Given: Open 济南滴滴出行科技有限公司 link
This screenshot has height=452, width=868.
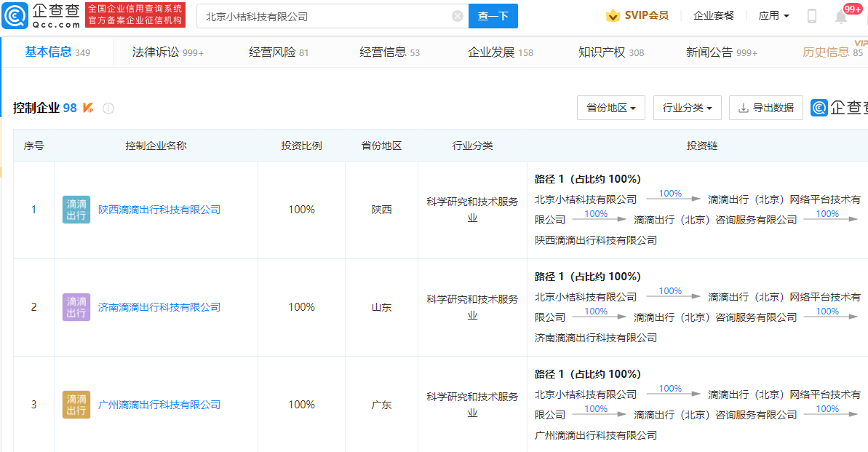Looking at the screenshot, I should 159,307.
